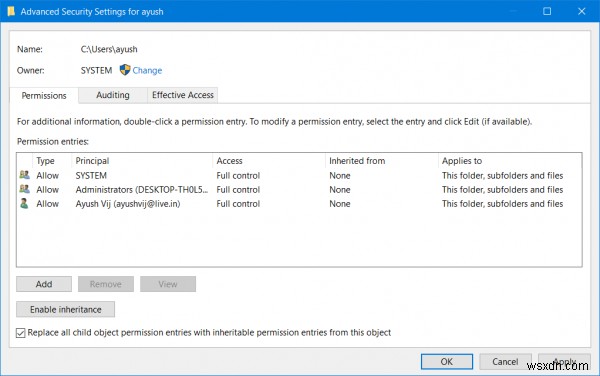Click the shield icon next to Change
The height and width of the screenshot is (376, 600).
click(125, 70)
